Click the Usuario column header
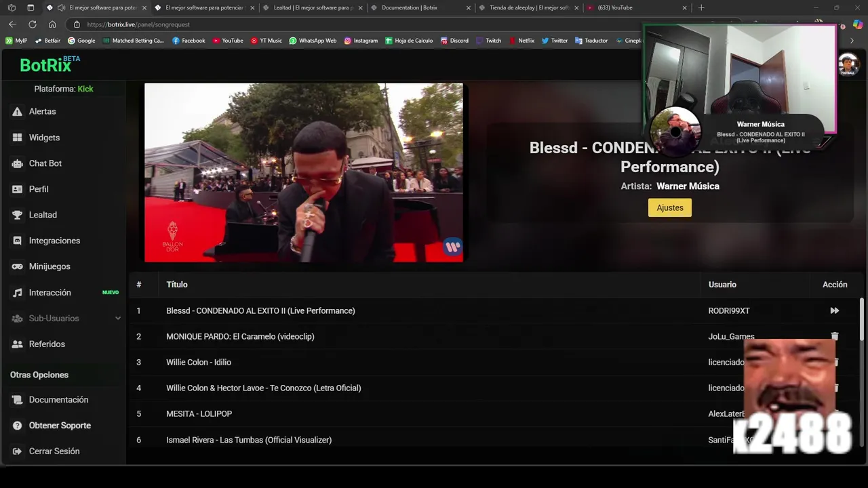The width and height of the screenshot is (868, 488). click(x=722, y=285)
